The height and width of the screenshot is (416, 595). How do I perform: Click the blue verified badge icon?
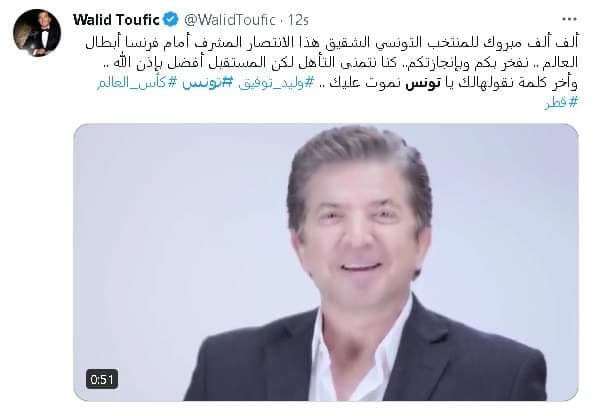(x=171, y=19)
